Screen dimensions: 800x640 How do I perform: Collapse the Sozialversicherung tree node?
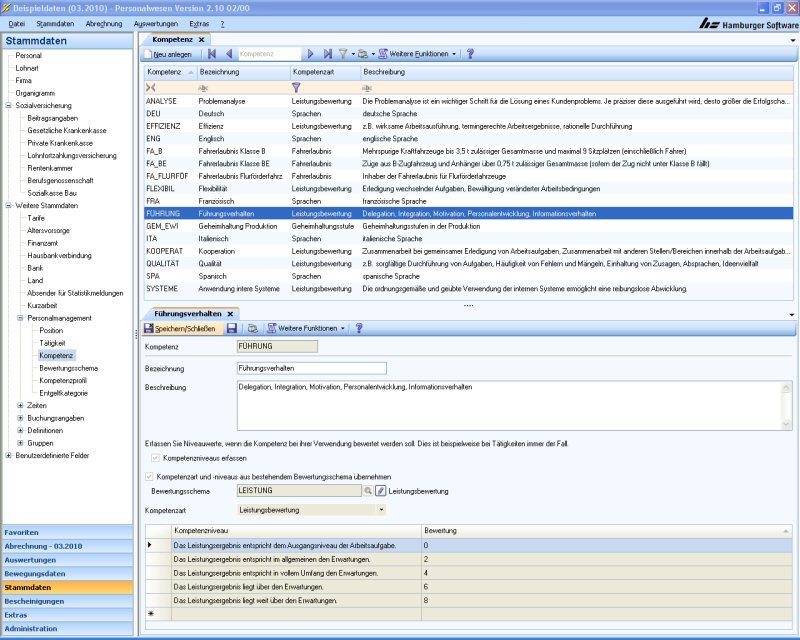point(9,105)
